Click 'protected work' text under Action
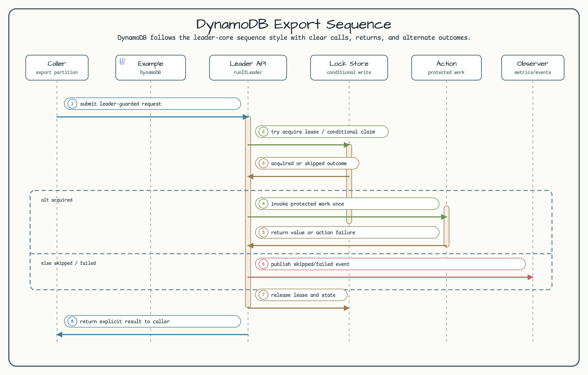 446,72
